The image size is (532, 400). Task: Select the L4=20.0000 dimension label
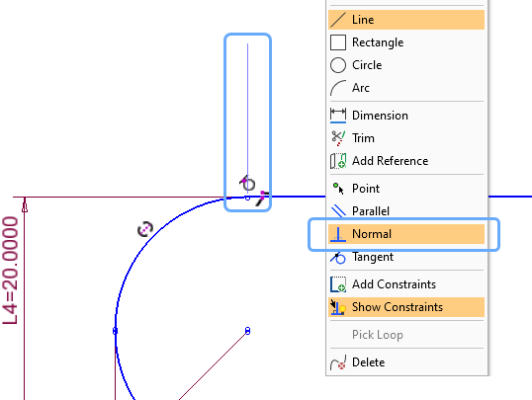point(10,271)
